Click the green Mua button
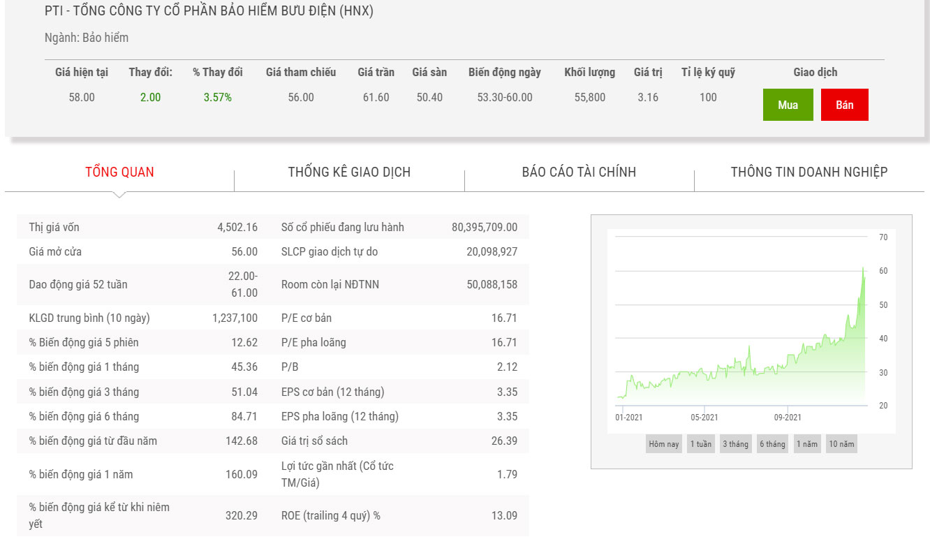Screen dimensions: 930x560 [788, 105]
